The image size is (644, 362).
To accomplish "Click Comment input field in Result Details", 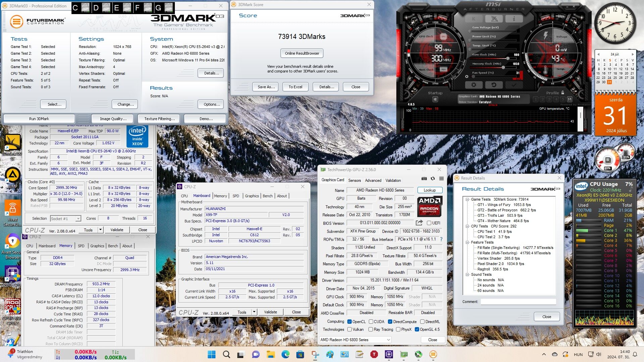I will tap(518, 302).
